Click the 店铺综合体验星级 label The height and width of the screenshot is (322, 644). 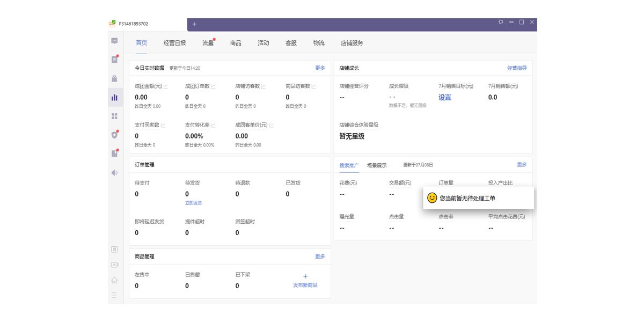pyautogui.click(x=359, y=125)
